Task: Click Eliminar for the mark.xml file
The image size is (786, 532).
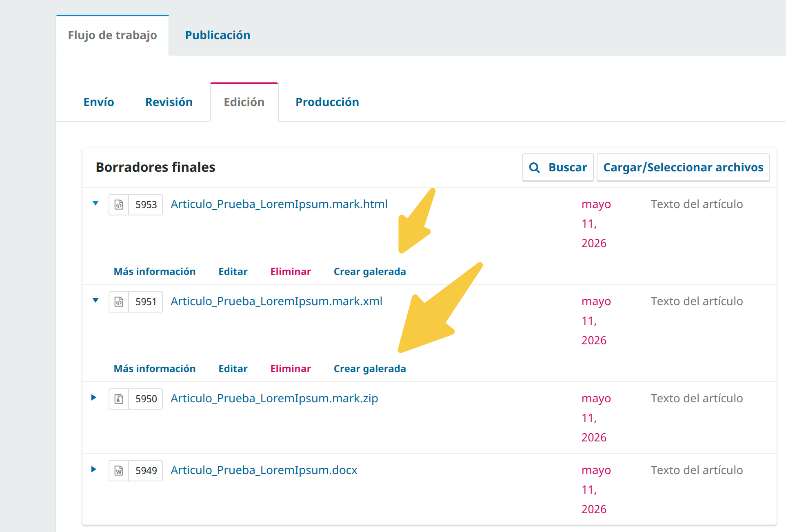Action: click(291, 369)
